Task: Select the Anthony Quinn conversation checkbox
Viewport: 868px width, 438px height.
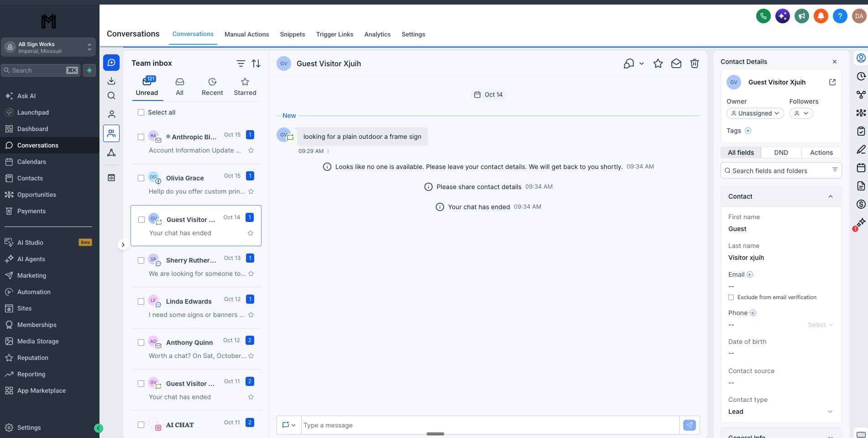Action: [141, 343]
